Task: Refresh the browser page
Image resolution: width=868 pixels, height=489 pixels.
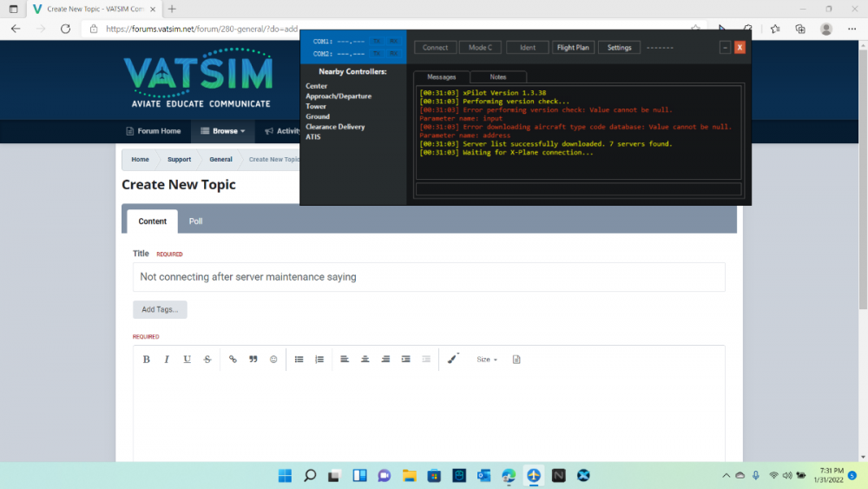Action: tap(65, 29)
